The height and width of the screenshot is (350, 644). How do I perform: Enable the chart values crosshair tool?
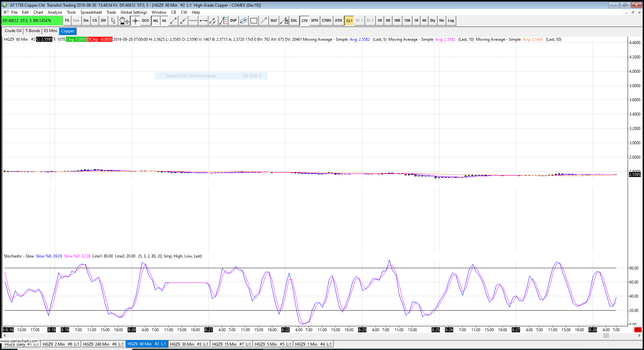(135, 21)
